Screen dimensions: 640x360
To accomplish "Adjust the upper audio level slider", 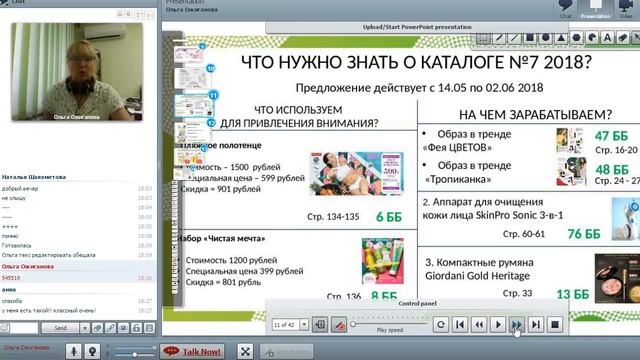I will pos(135,348).
